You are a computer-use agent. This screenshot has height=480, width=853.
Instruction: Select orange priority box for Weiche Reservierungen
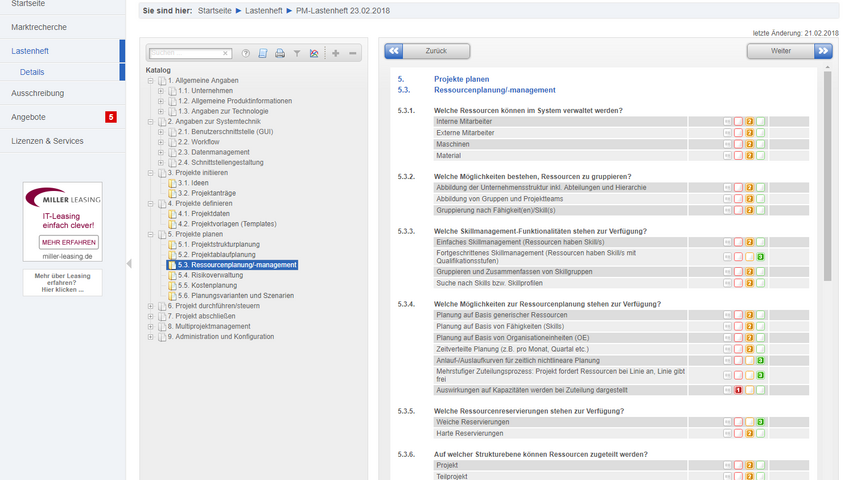point(749,422)
